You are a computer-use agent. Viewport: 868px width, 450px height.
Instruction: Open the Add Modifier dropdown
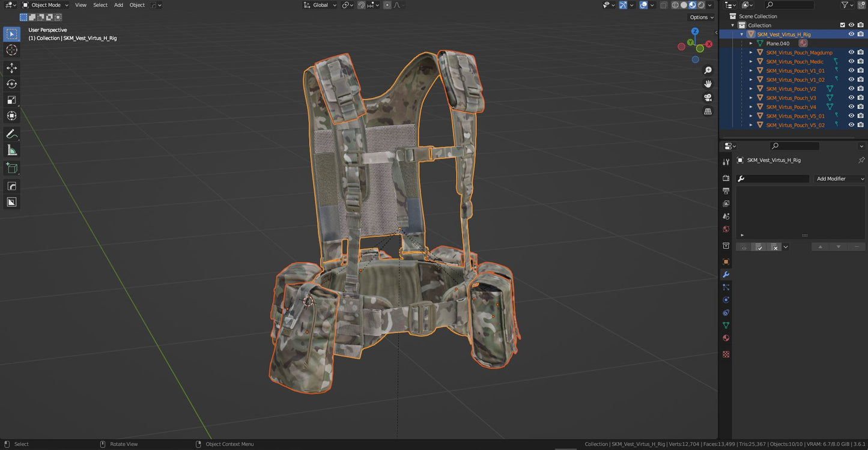point(839,179)
